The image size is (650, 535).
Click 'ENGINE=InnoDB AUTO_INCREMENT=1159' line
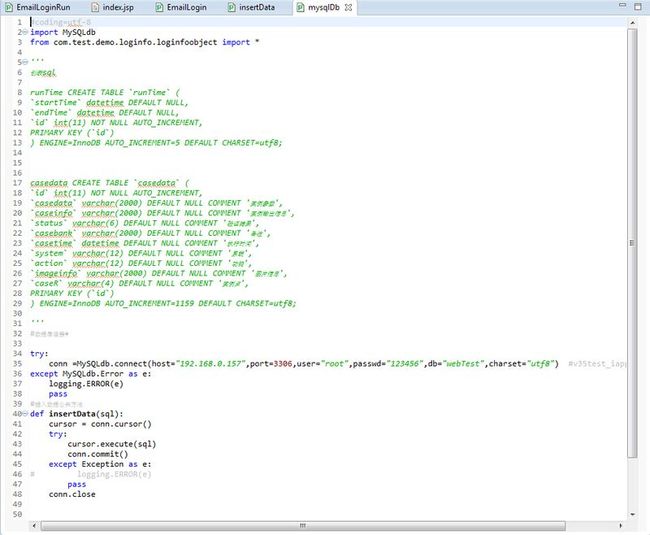163,303
